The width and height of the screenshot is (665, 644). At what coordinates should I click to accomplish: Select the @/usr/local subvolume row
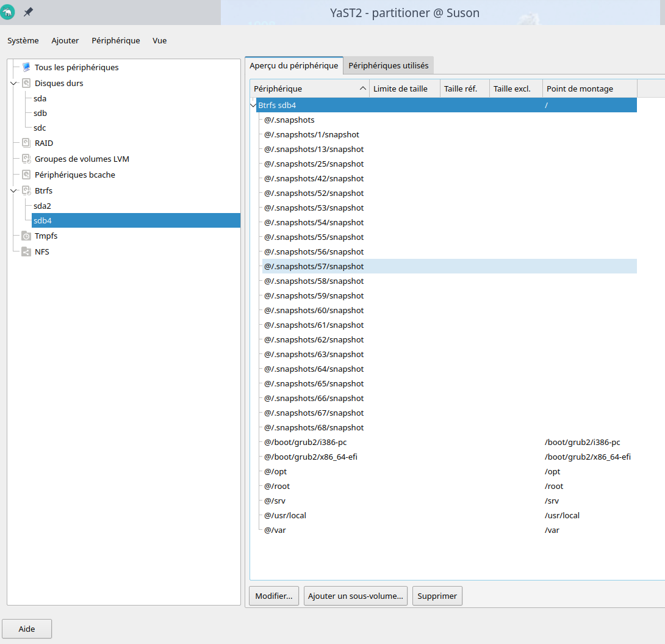[x=450, y=515]
